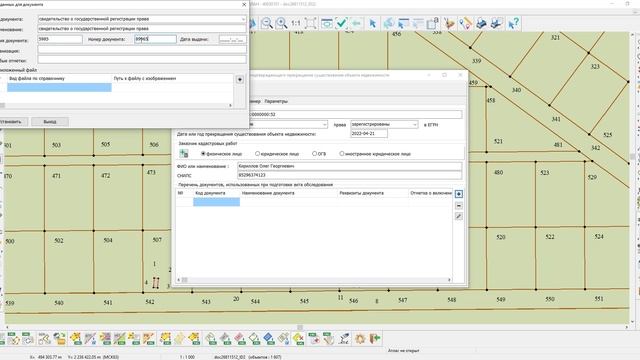Click the СНИЛС field '85296374123'
Image resolution: width=640 pixels, height=360 pixels.
pos(349,175)
